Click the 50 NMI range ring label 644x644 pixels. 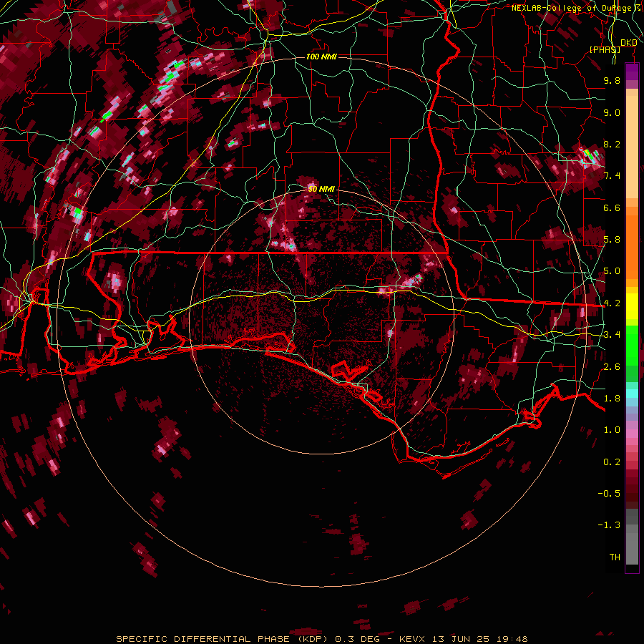tap(321, 189)
